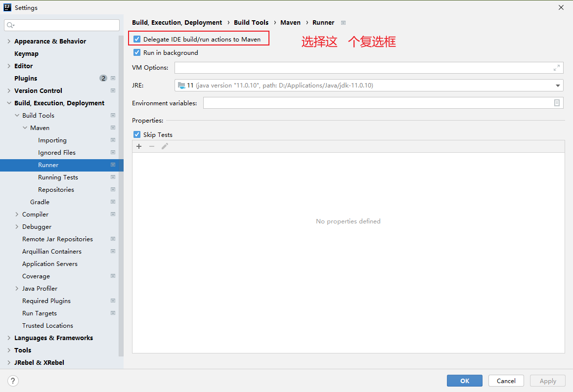Open Gradle settings page

pyautogui.click(x=40, y=202)
